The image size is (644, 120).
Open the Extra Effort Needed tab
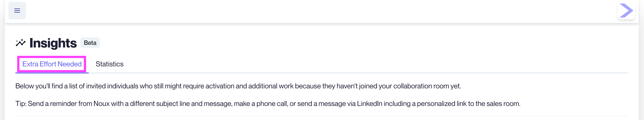pos(52,64)
